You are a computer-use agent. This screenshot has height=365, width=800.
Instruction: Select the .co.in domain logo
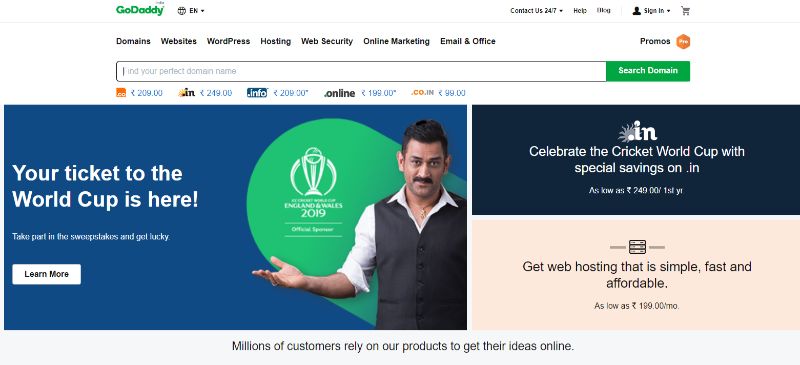[422, 92]
